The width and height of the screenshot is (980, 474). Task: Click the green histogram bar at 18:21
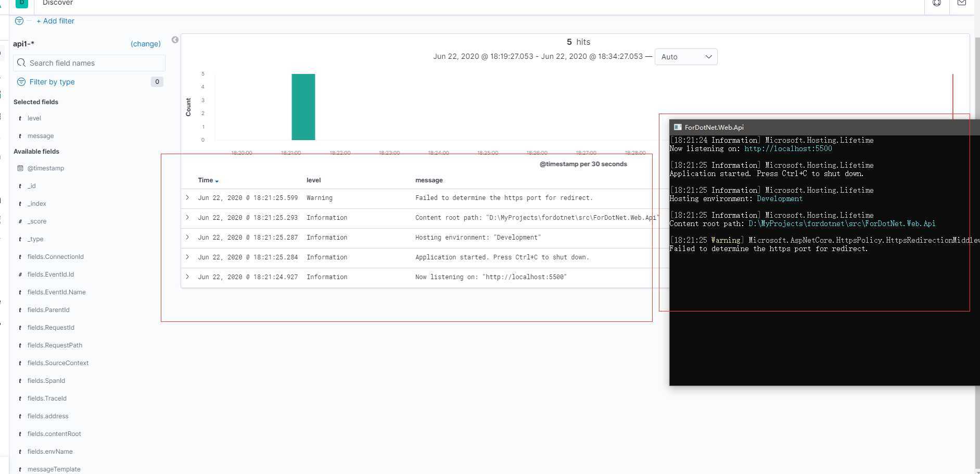[x=303, y=107]
